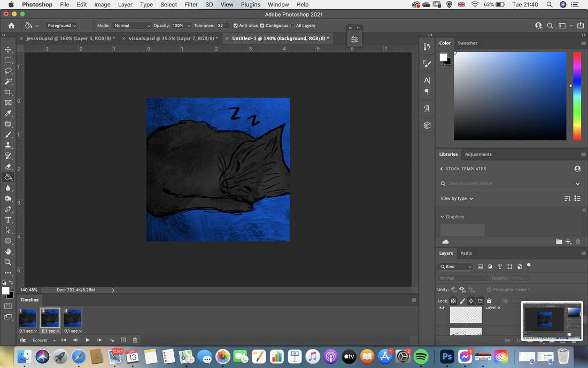Image resolution: width=588 pixels, height=368 pixels.
Task: Open the Mode Normal dropdown
Action: click(x=131, y=26)
